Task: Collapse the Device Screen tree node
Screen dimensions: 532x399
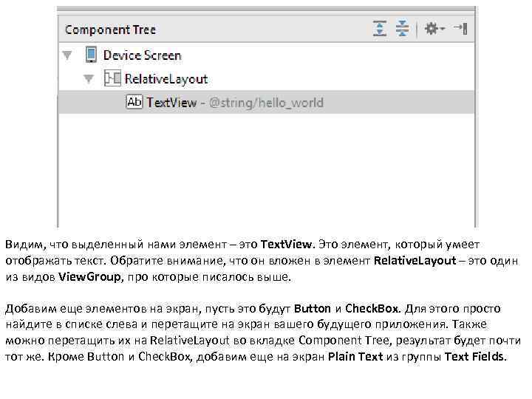Action: click(68, 55)
